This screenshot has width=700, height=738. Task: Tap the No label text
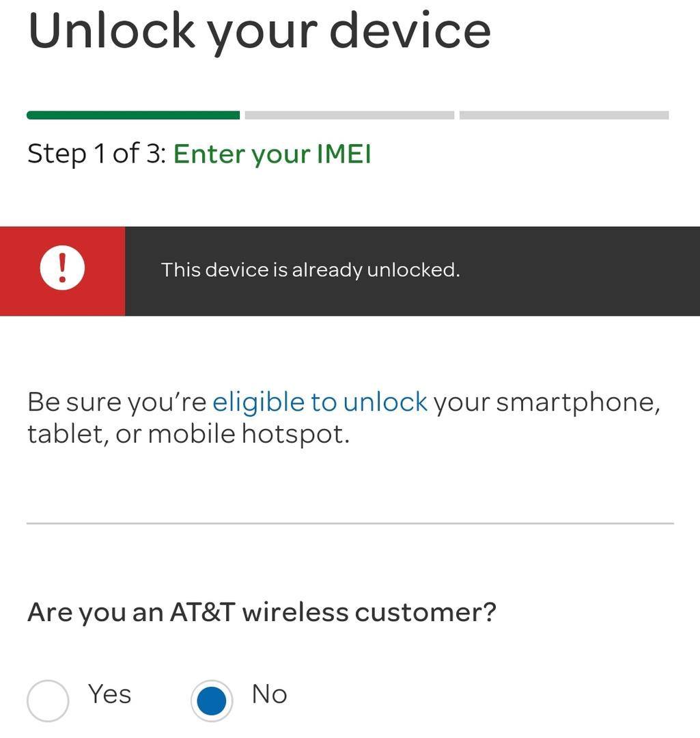point(270,694)
